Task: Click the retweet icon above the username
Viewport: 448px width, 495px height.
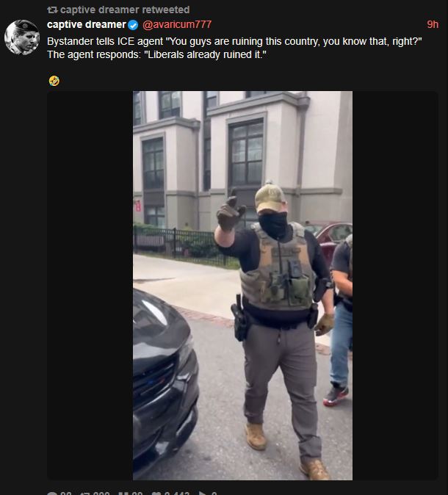Action: pyautogui.click(x=52, y=10)
